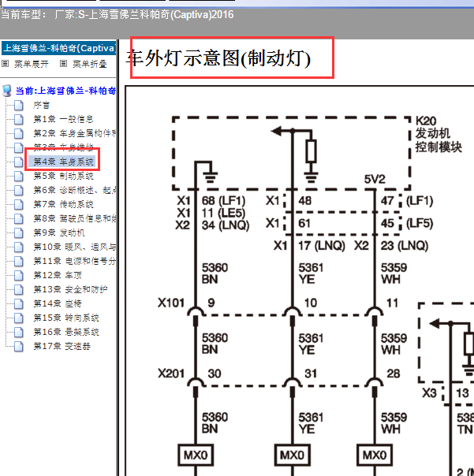Open 第11章 电源和信号分 chapter
This screenshot has height=476, width=474.
74,261
